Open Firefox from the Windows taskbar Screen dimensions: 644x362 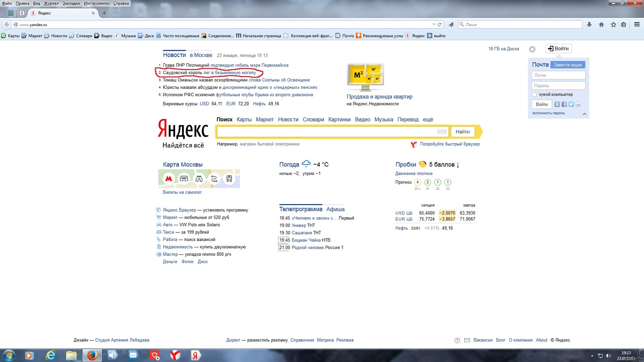point(92,355)
